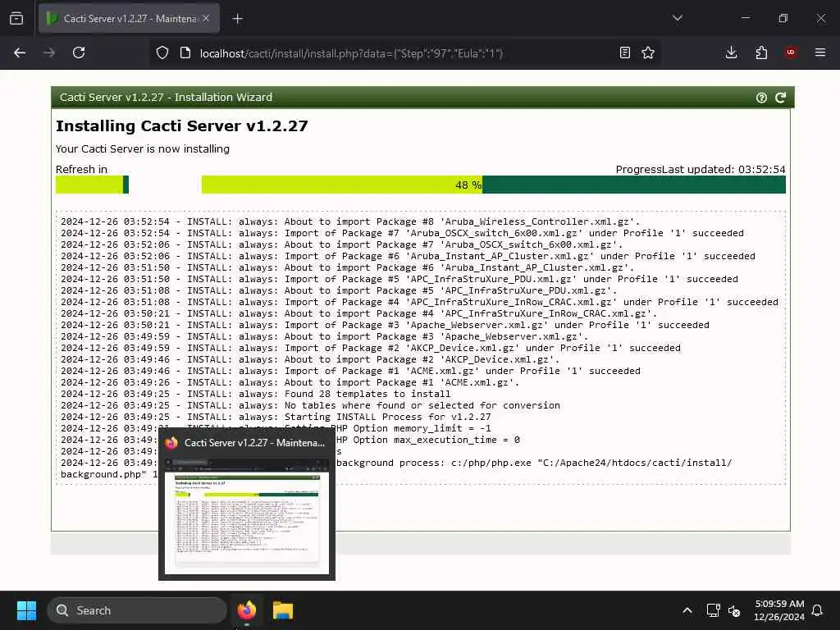840x630 pixels.
Task: Open uBlock Origin extension icon
Action: tap(790, 52)
